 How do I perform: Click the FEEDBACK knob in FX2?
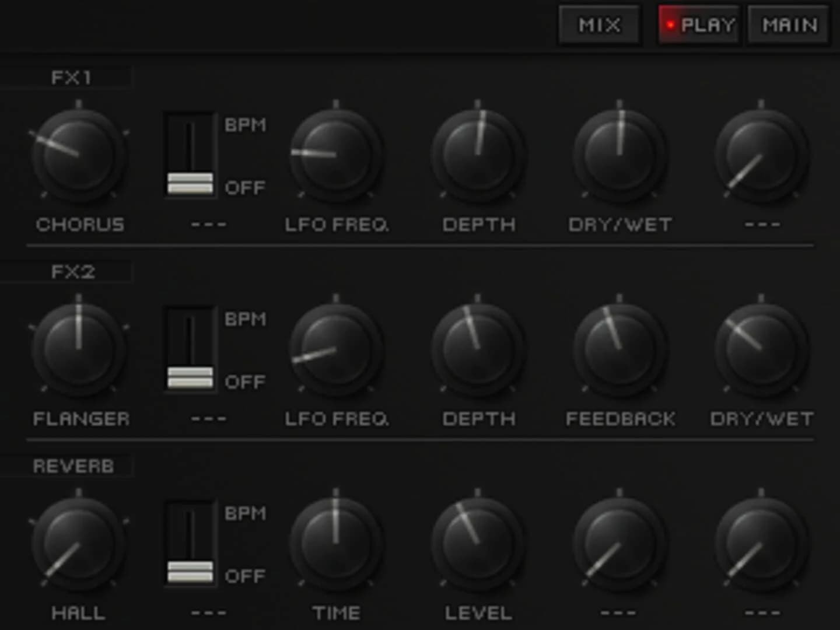(619, 350)
